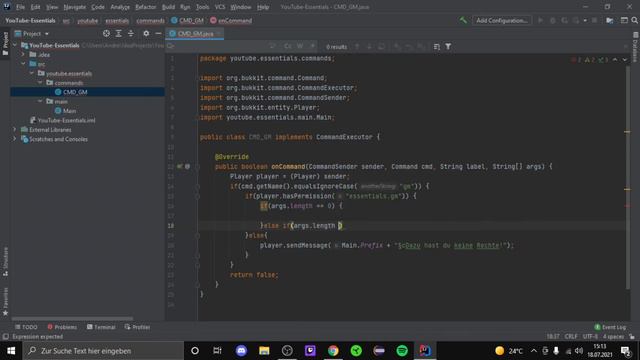Open File Explorer from the taskbar
Viewport: 640px width, 360px height.
tap(264, 351)
